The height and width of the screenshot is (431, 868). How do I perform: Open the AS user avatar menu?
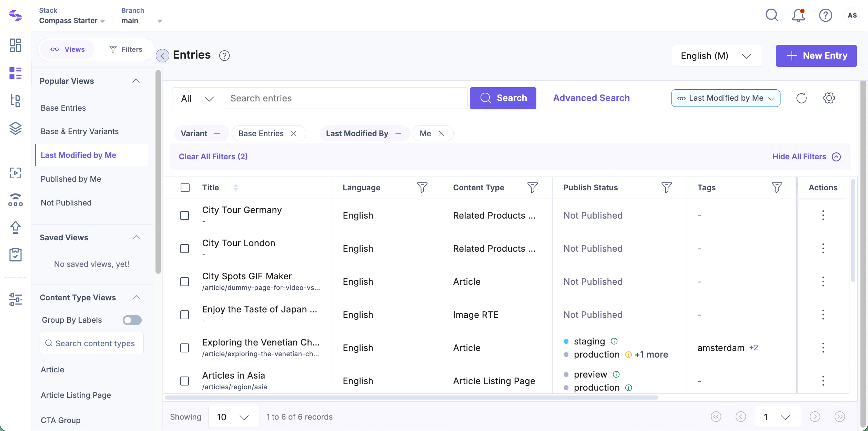(852, 16)
